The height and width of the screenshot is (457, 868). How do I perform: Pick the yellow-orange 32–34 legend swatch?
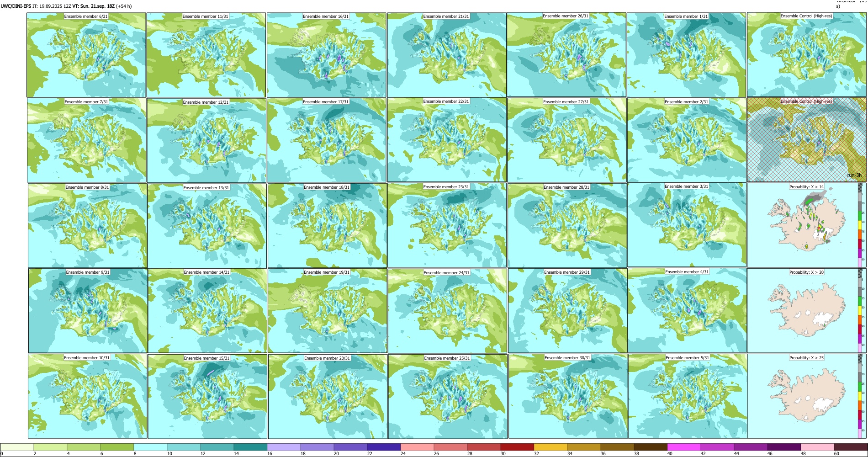pos(550,447)
